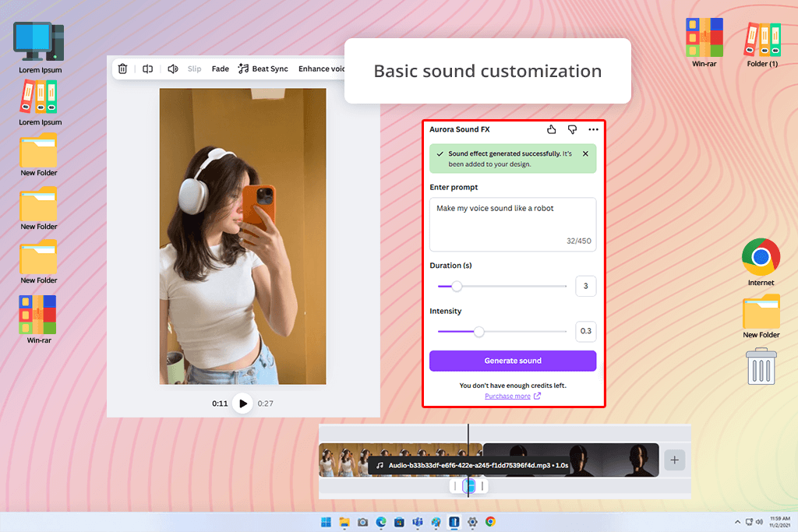Dismiss the success notification banner
The image size is (798, 532).
585,153
